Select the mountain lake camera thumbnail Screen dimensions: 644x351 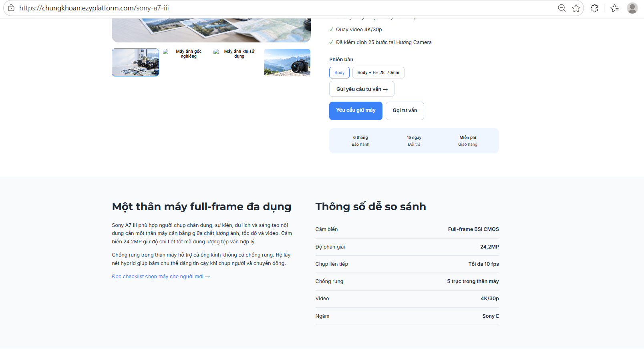pyautogui.click(x=287, y=62)
